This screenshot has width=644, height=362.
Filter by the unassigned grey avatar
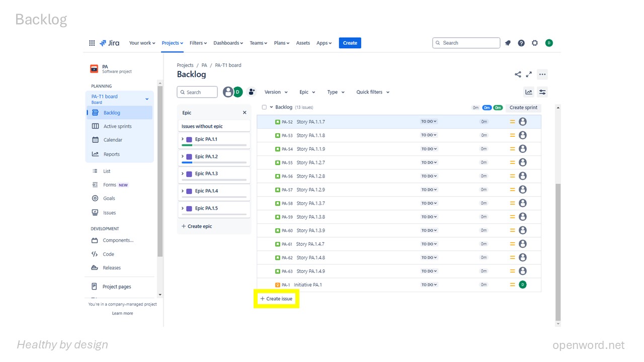[x=228, y=92]
